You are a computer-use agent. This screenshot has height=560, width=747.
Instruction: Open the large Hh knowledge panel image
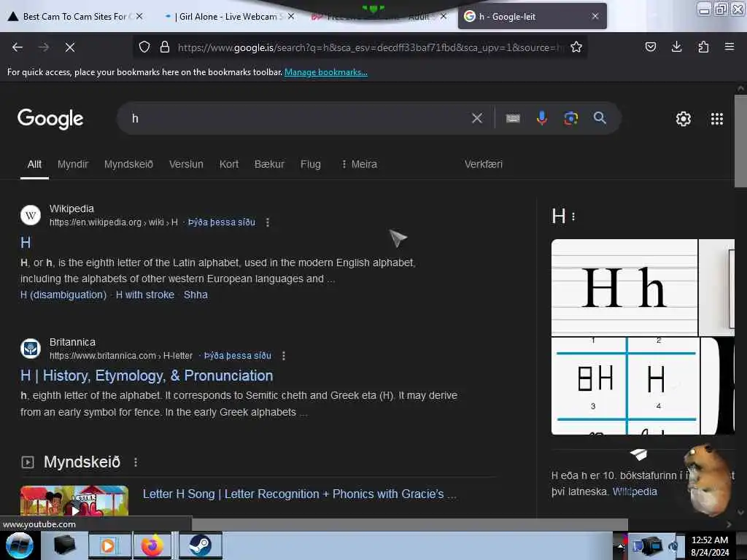[x=624, y=287]
